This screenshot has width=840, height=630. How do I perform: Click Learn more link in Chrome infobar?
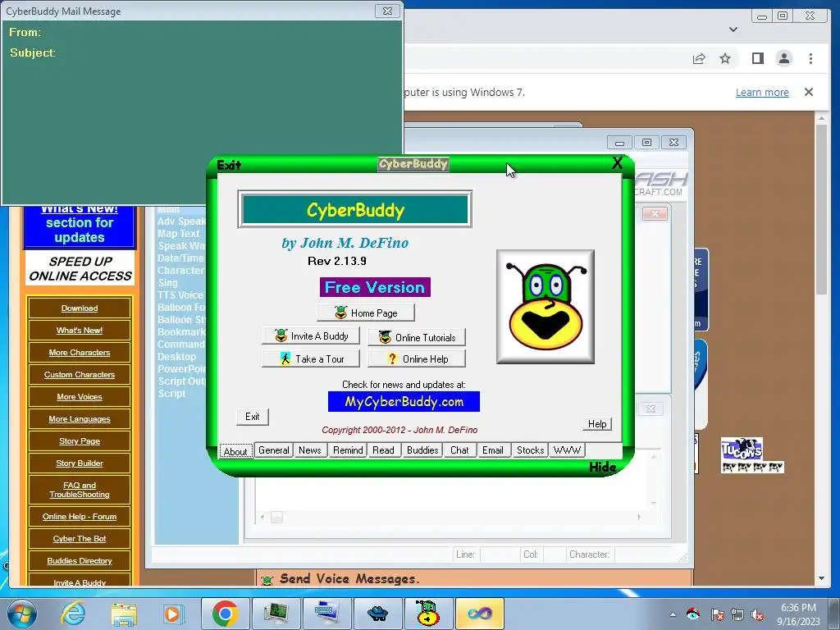[762, 92]
